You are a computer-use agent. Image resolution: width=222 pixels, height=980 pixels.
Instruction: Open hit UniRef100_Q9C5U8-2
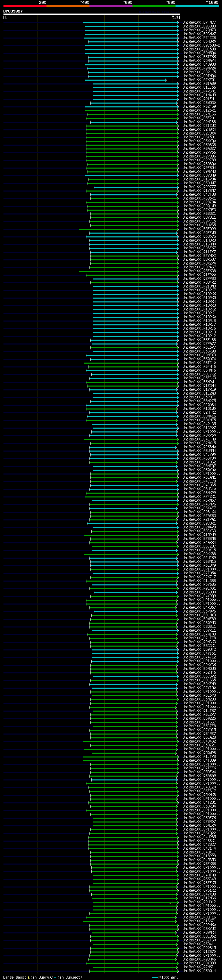[x=201, y=45]
